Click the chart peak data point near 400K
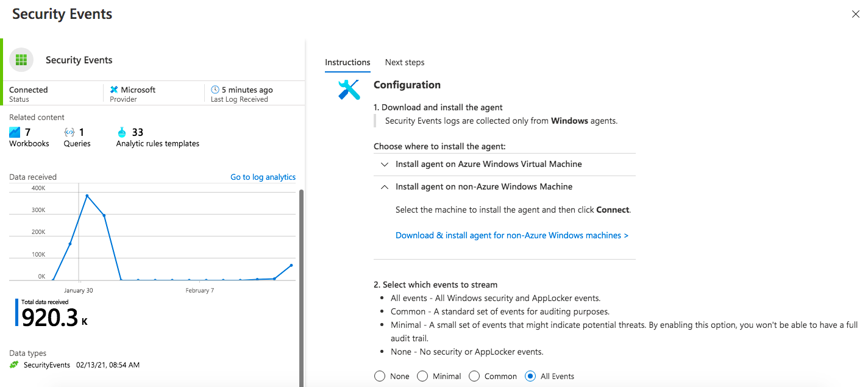 click(x=87, y=196)
